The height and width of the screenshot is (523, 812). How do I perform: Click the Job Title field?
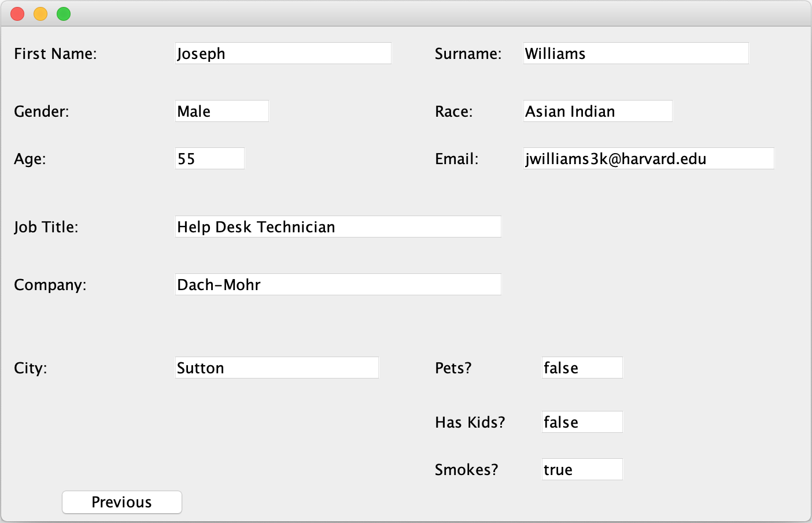point(338,227)
